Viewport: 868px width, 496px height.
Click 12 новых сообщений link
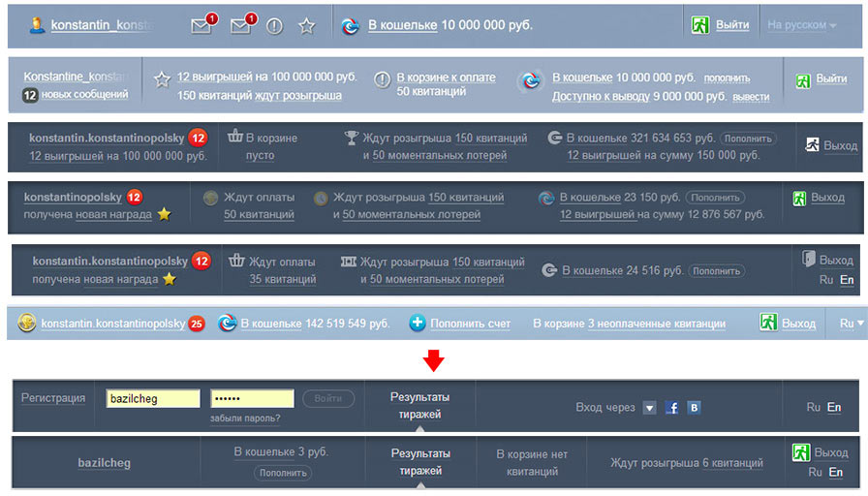pyautogui.click(x=76, y=95)
